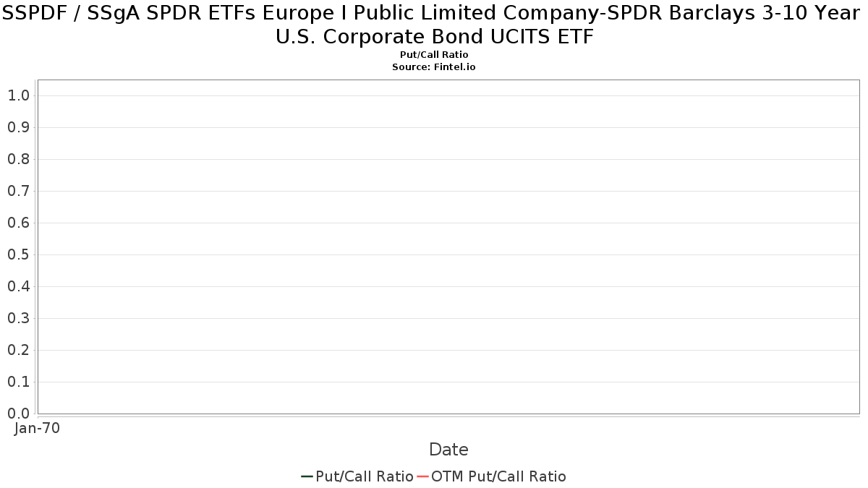The height and width of the screenshot is (488, 868).
Task: Click the Source: Fintel.io text
Action: click(x=434, y=67)
